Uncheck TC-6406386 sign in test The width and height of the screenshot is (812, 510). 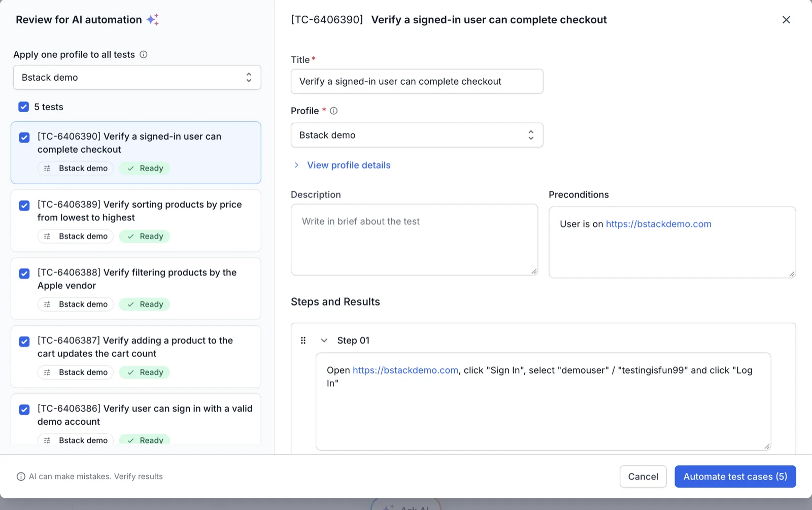(x=24, y=410)
